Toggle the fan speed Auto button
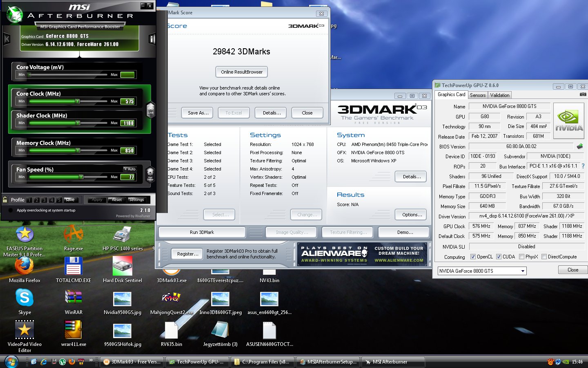 [130, 169]
